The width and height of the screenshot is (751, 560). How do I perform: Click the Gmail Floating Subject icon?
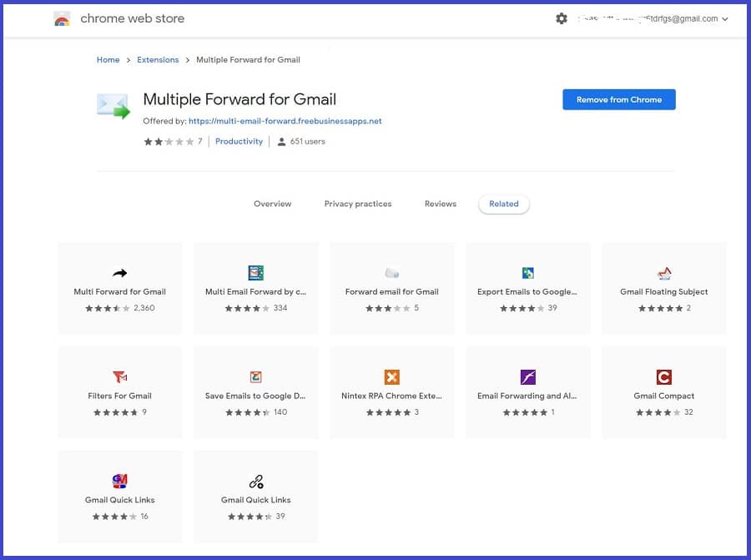(664, 273)
